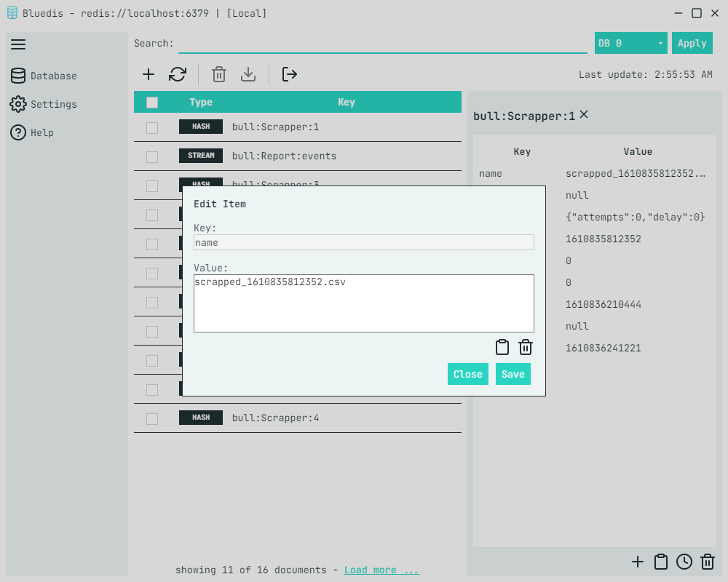This screenshot has width=728, height=582.
Task: Click the clipboard icon in Edit Item dialog
Action: pos(502,347)
